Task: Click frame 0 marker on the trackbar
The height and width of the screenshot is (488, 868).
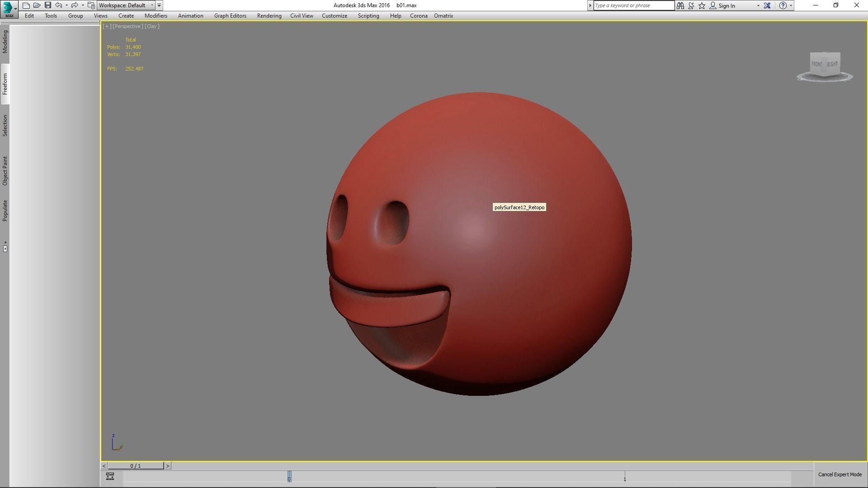Action: coord(289,477)
